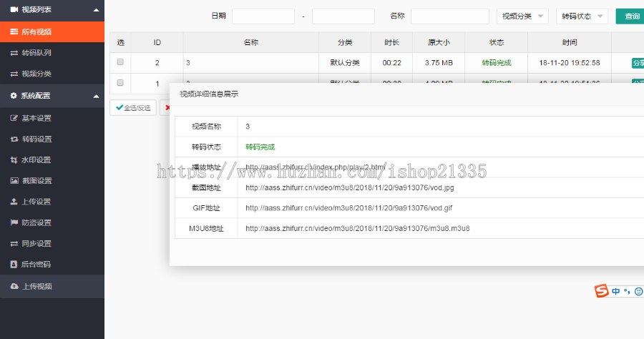
Task: Click the GIF地址 vod.gif URL
Action: (348, 207)
